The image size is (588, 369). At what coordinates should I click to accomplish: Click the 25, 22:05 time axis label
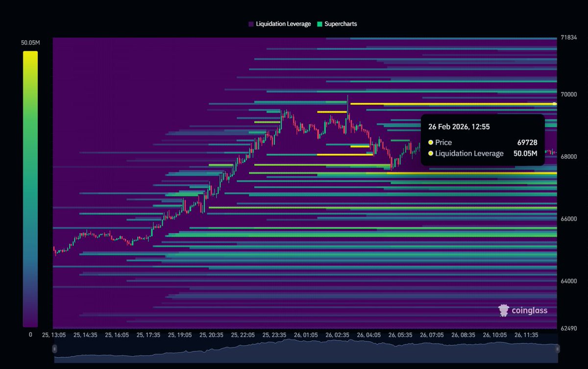tap(243, 335)
